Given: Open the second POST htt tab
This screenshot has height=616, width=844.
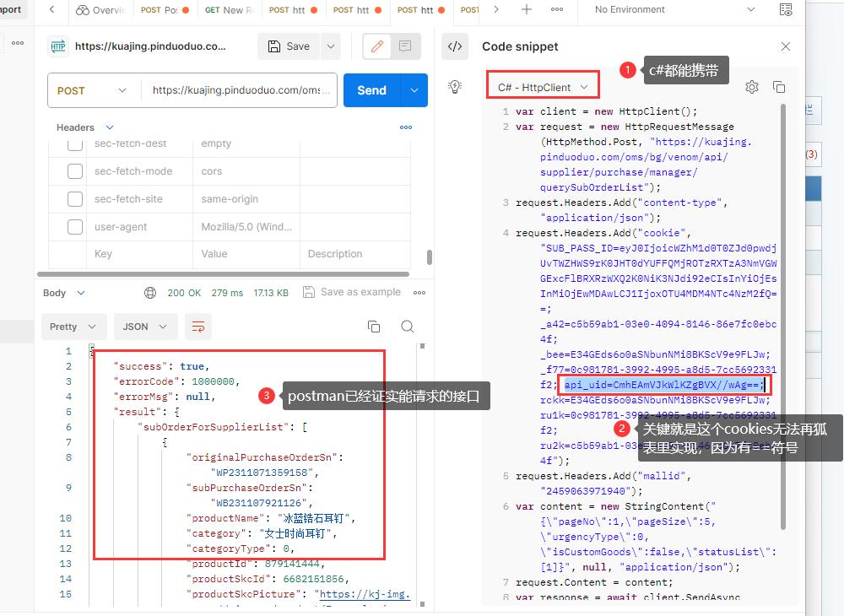Looking at the screenshot, I should coord(357,9).
